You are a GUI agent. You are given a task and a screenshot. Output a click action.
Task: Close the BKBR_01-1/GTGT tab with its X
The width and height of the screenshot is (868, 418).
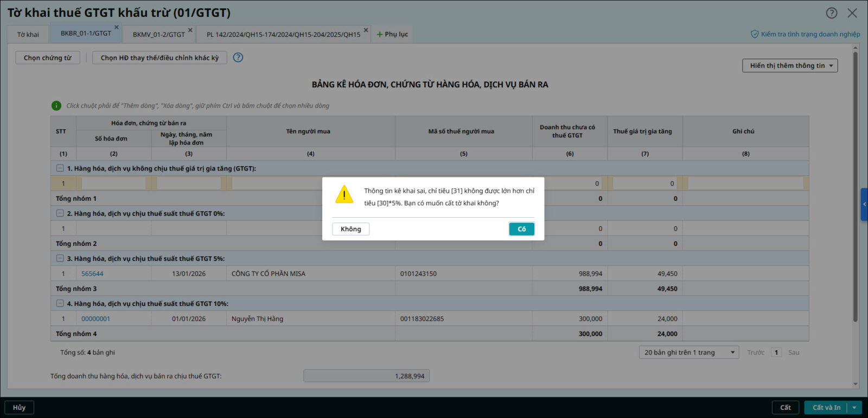click(116, 27)
